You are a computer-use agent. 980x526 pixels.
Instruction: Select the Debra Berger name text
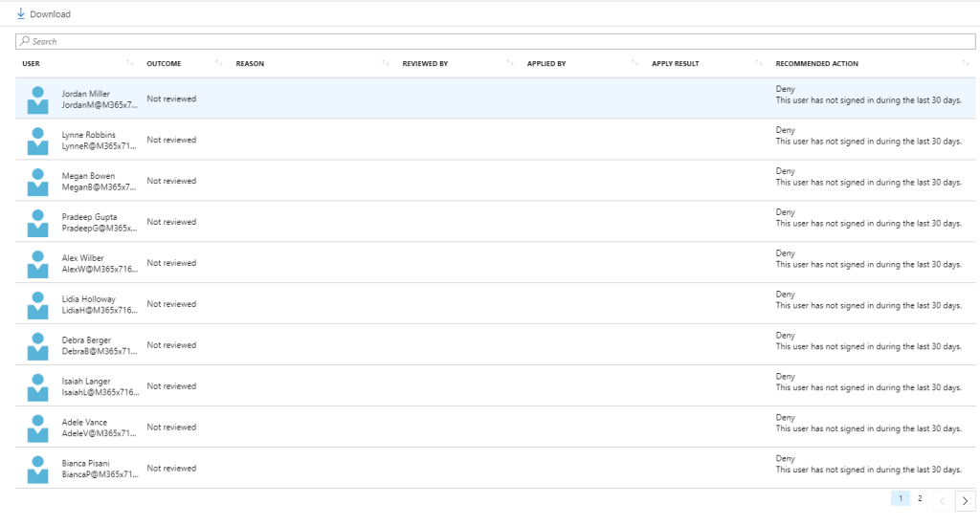(x=86, y=340)
